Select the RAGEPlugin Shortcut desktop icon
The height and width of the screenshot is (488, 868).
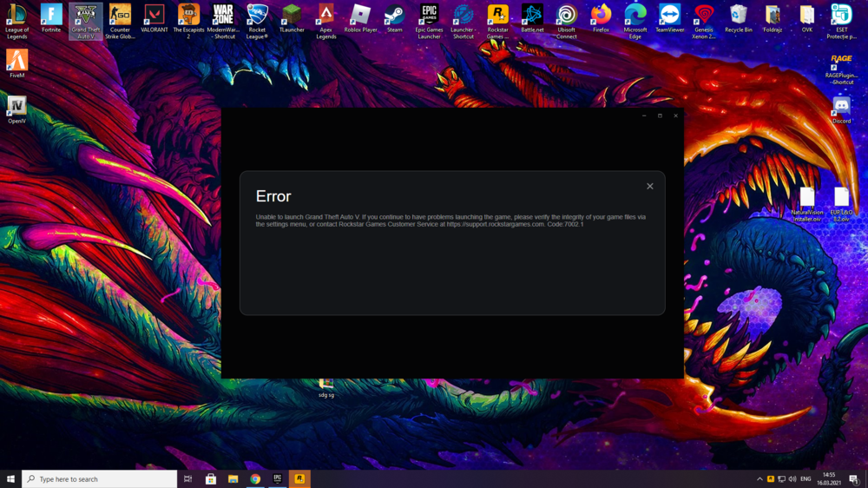pos(841,69)
